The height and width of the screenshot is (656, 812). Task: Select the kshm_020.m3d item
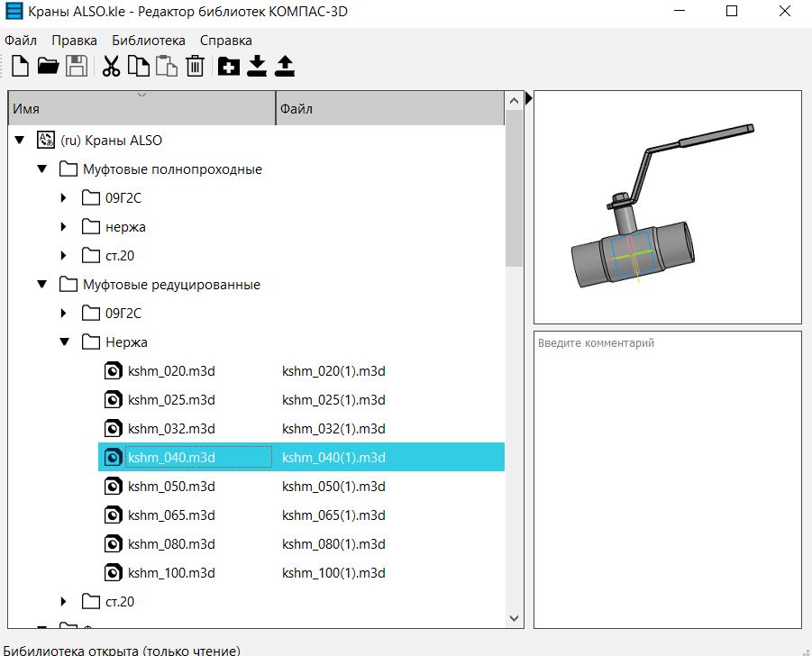click(x=171, y=371)
